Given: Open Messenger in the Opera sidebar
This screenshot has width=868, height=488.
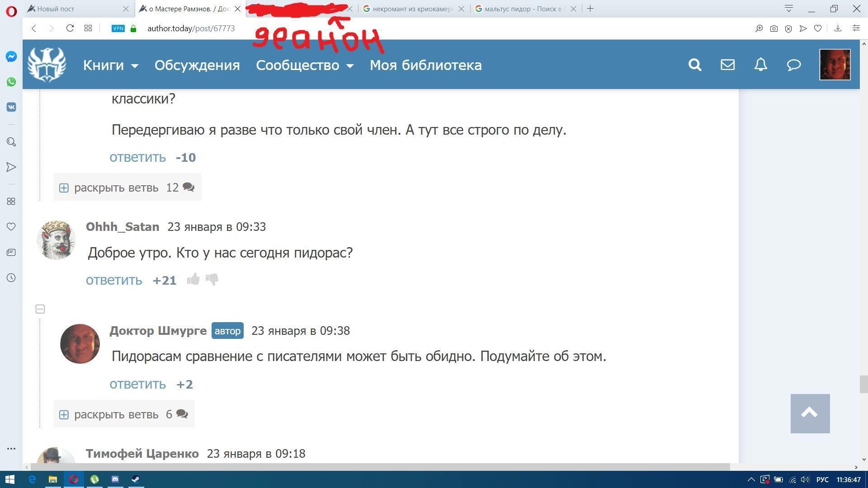Looking at the screenshot, I should pyautogui.click(x=11, y=56).
